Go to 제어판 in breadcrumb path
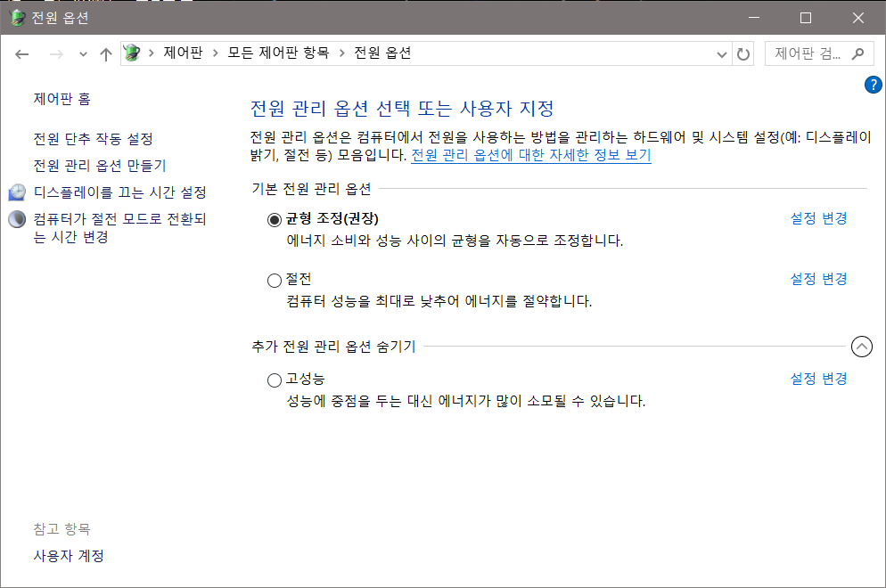 tap(183, 53)
